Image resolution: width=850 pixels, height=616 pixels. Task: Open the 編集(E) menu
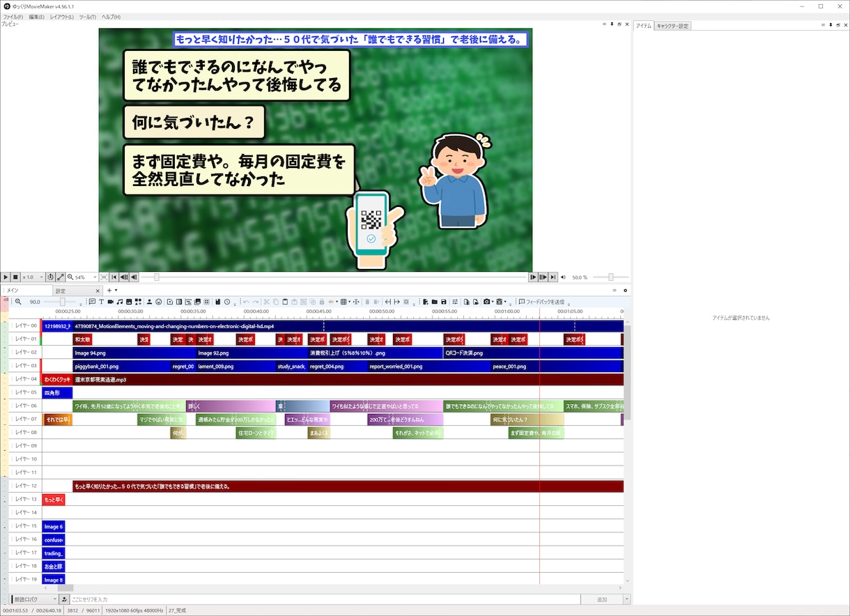pyautogui.click(x=36, y=17)
